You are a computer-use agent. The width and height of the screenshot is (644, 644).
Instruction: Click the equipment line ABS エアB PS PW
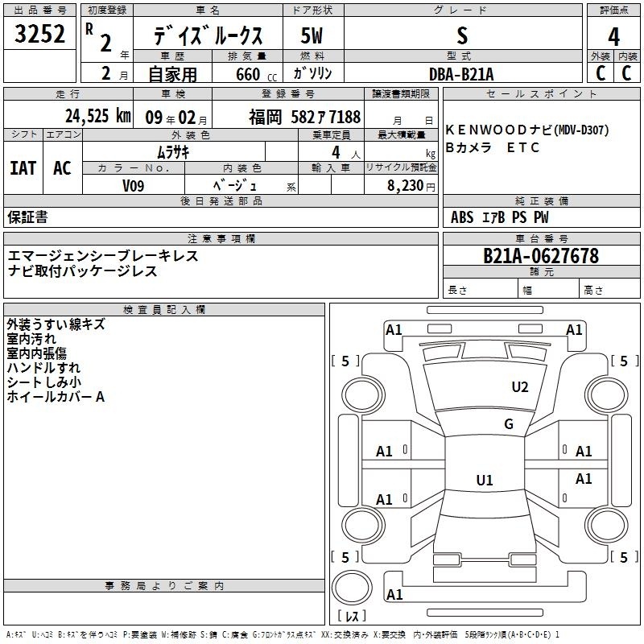click(x=499, y=217)
